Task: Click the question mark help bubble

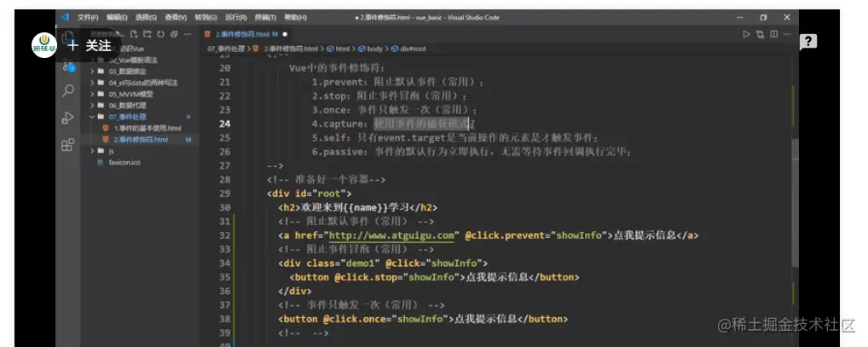Action: (808, 42)
